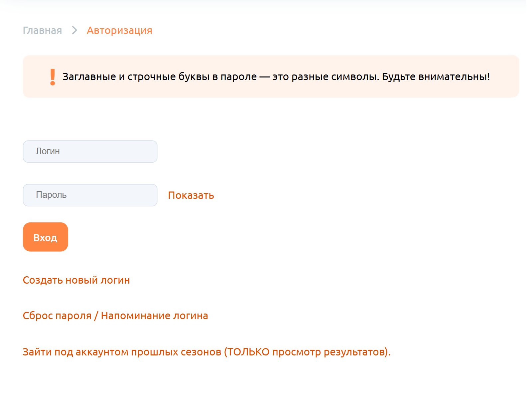The image size is (532, 394).
Task: Click Сброс пароля / Напоминание логина
Action: pos(115,316)
